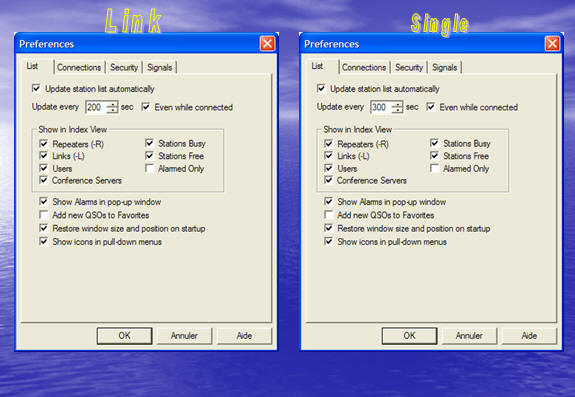The width and height of the screenshot is (575, 397).
Task: Click Aide in Link Preferences window
Action: pyautogui.click(x=244, y=336)
